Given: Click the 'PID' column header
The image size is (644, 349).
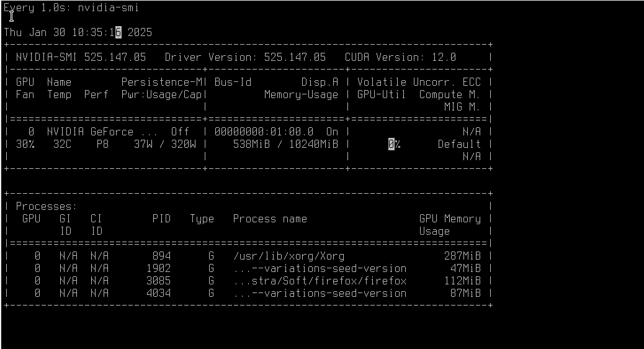Looking at the screenshot, I should (x=161, y=219).
